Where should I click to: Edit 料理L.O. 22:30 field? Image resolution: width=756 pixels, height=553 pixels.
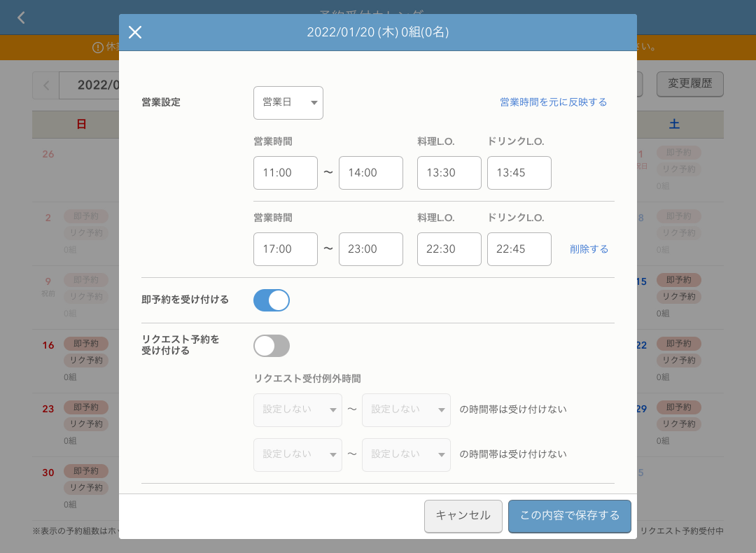pos(449,249)
